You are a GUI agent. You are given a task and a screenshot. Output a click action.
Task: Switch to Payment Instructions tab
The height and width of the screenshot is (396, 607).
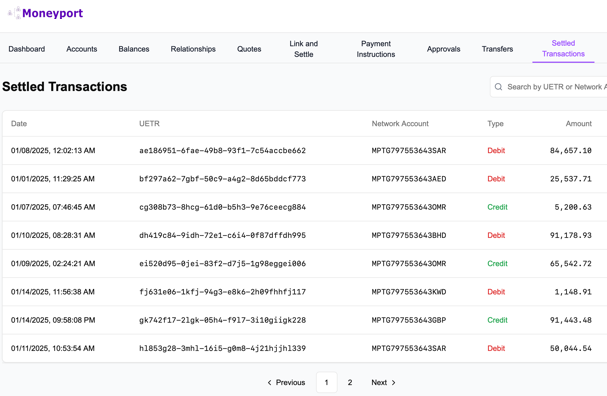[x=376, y=49]
